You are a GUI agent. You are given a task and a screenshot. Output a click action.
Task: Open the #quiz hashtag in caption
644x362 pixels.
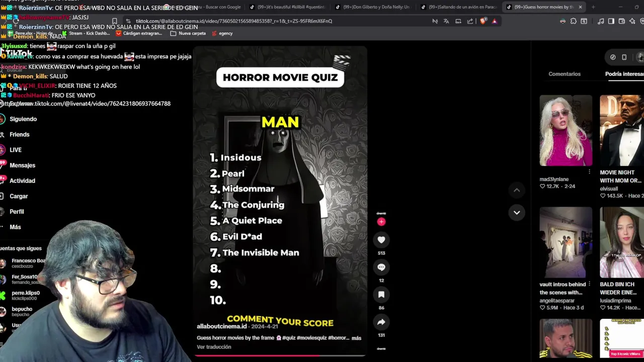[289, 338]
